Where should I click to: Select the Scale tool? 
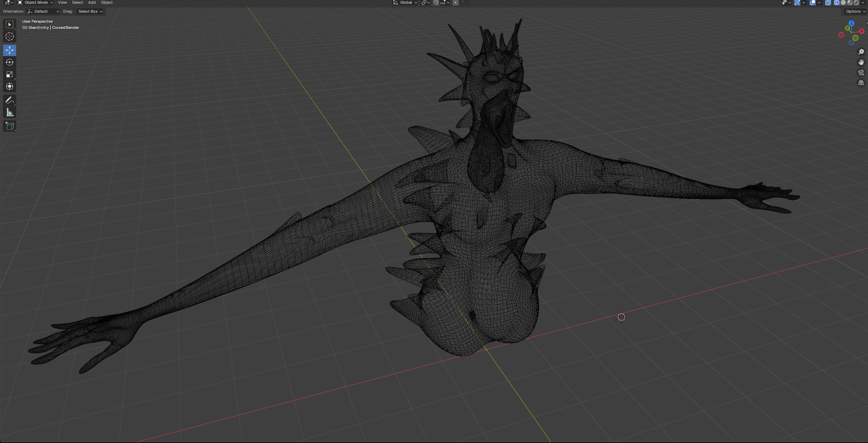pyautogui.click(x=10, y=74)
